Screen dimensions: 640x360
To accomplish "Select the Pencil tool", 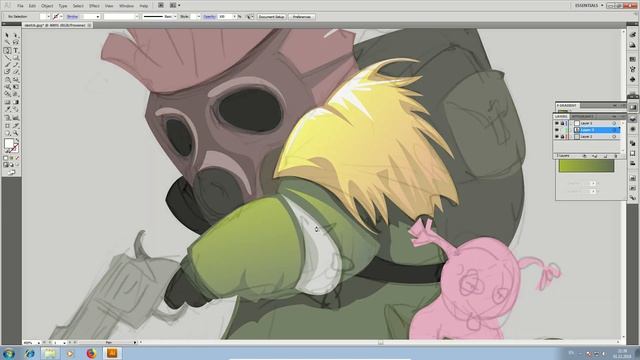I will 16,65.
